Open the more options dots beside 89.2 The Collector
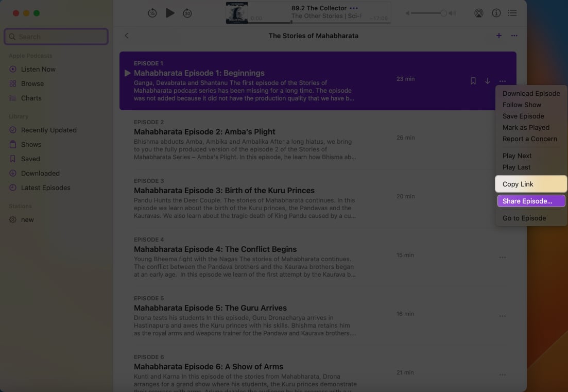568x392 pixels. coord(354,8)
